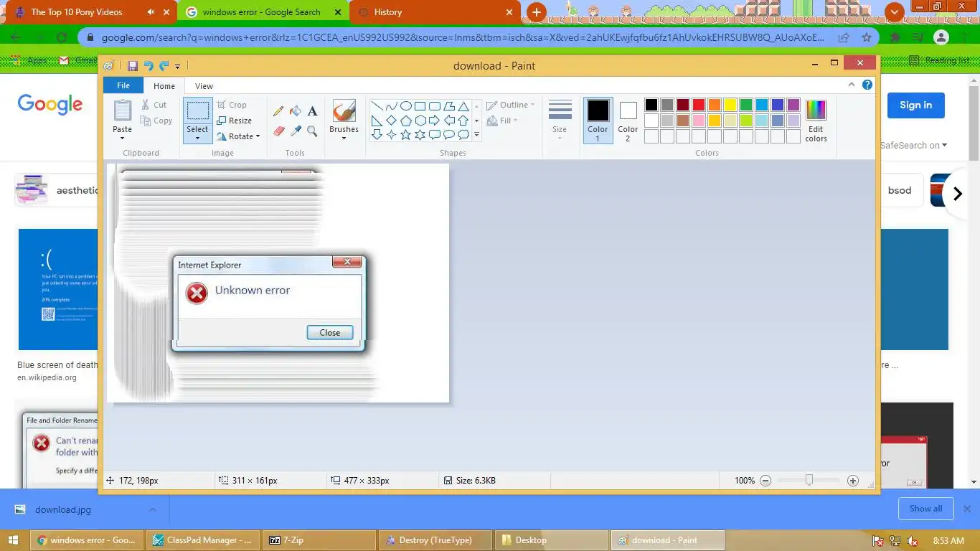Viewport: 980px width, 551px height.
Task: Click Sign in on Google page
Action: coord(916,105)
